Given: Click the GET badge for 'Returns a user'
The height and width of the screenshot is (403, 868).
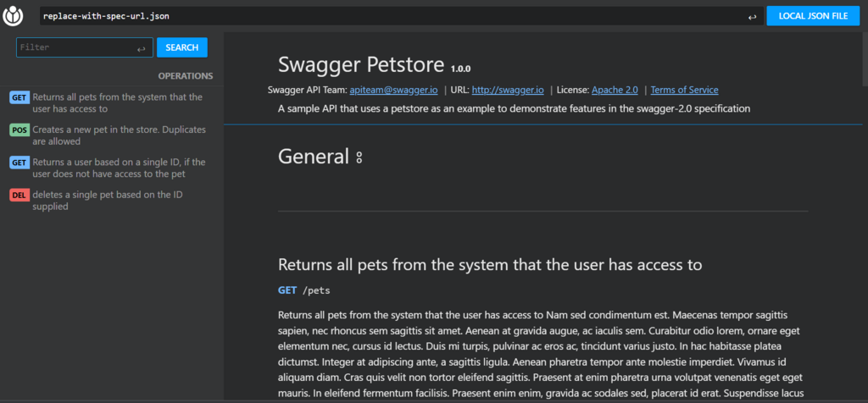Looking at the screenshot, I should coord(19,163).
